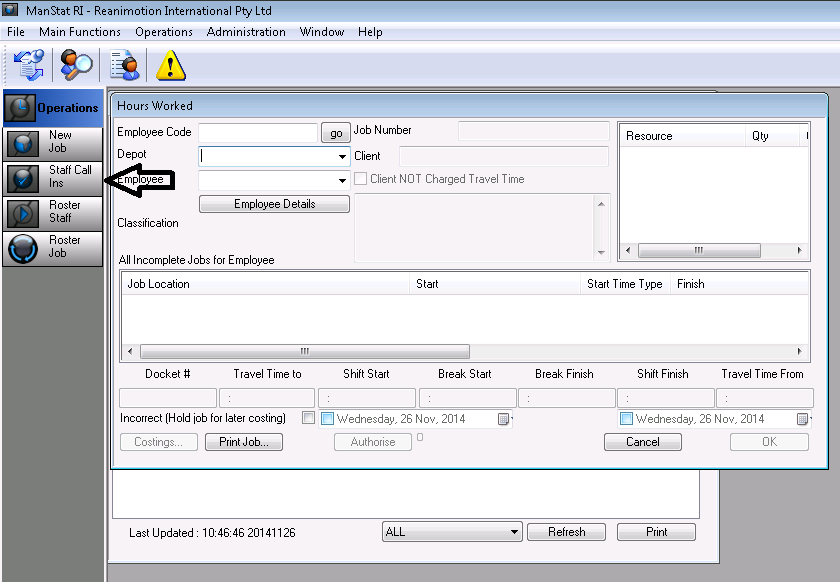
Task: Open the File menu
Action: (16, 32)
